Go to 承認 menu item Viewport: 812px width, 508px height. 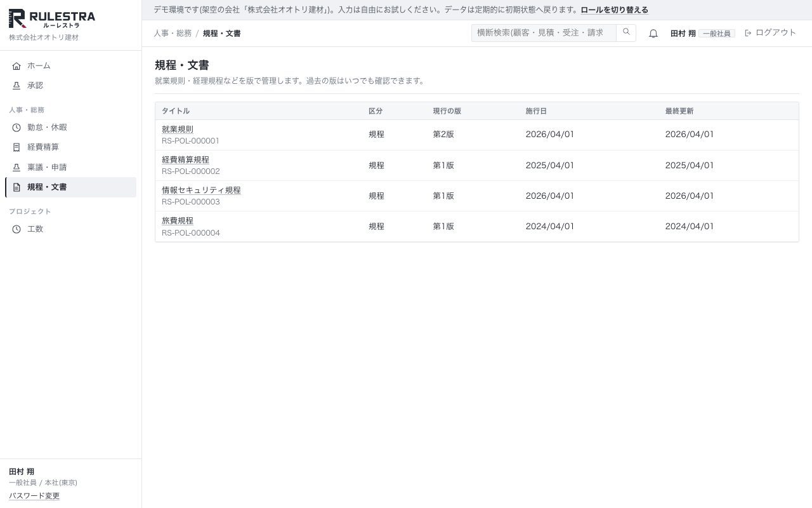(x=70, y=86)
